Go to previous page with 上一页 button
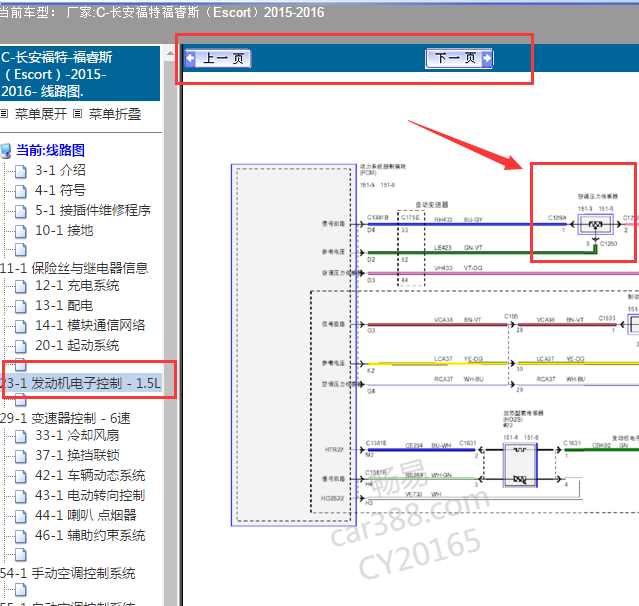The height and width of the screenshot is (606, 639). pyautogui.click(x=218, y=59)
